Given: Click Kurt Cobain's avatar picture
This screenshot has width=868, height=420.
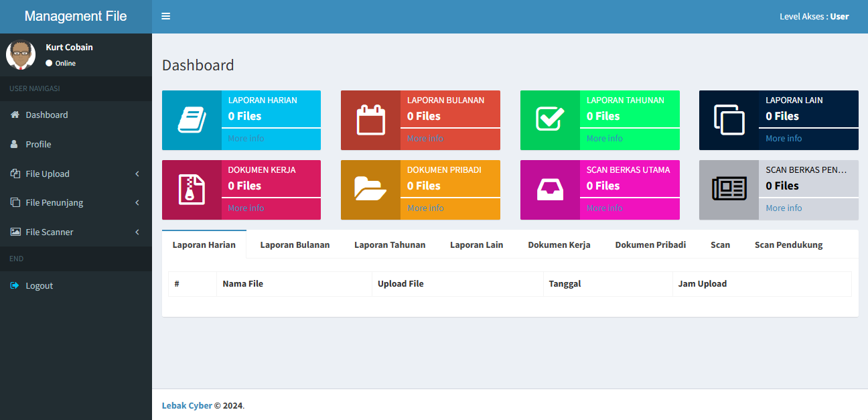Looking at the screenshot, I should coord(21,54).
